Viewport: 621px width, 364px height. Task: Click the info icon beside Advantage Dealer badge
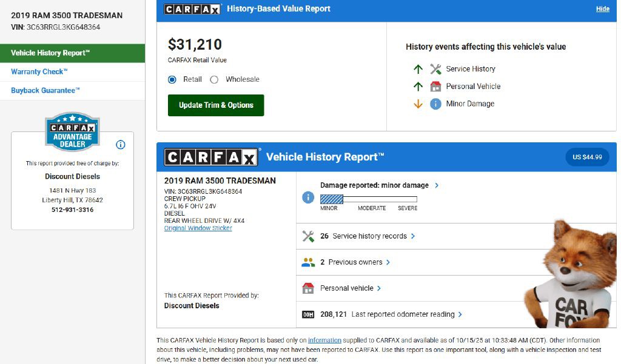tap(120, 145)
